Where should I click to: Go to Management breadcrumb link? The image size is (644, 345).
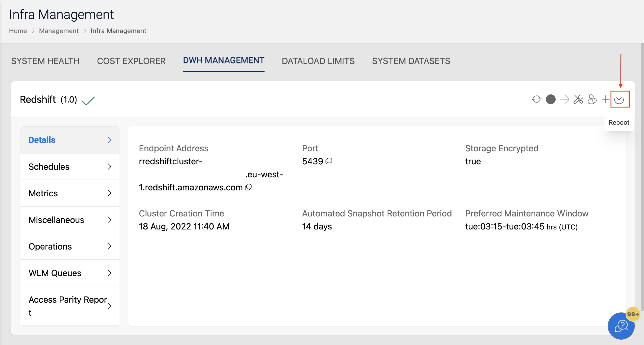59,31
